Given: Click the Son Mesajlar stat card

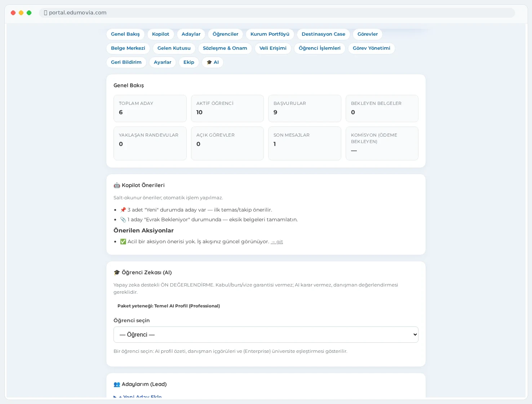Looking at the screenshot, I should 305,143.
